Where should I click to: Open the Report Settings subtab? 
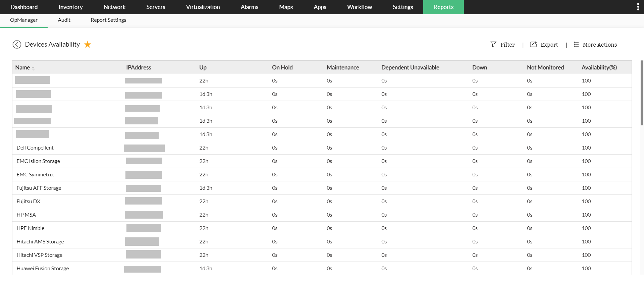coord(108,20)
